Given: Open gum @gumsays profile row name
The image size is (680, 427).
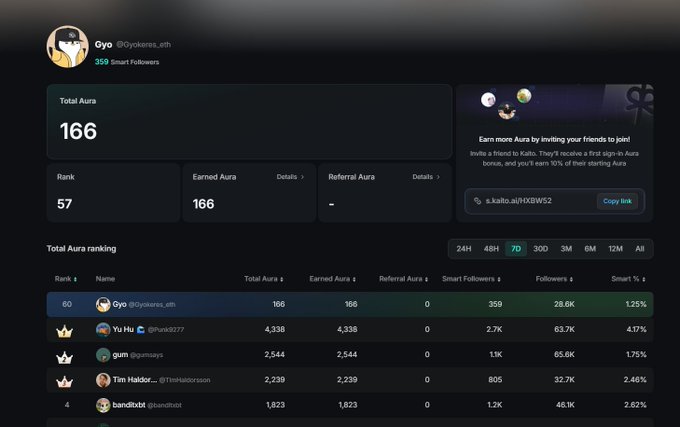Looking at the screenshot, I should pyautogui.click(x=120, y=355).
